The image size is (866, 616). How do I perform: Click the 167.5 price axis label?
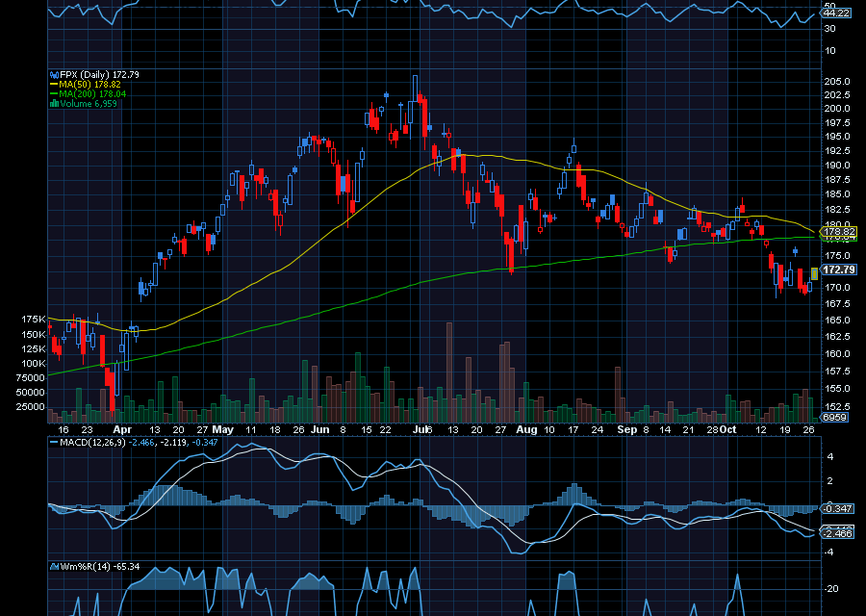[837, 304]
